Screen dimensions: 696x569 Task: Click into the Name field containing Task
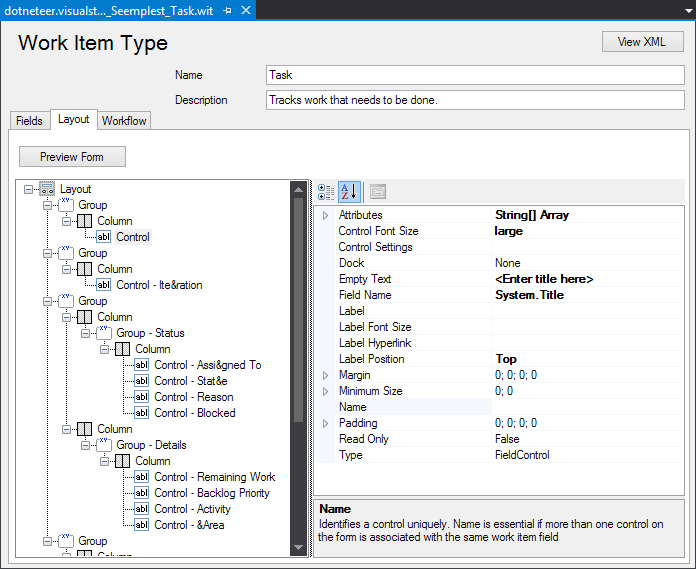pos(475,75)
